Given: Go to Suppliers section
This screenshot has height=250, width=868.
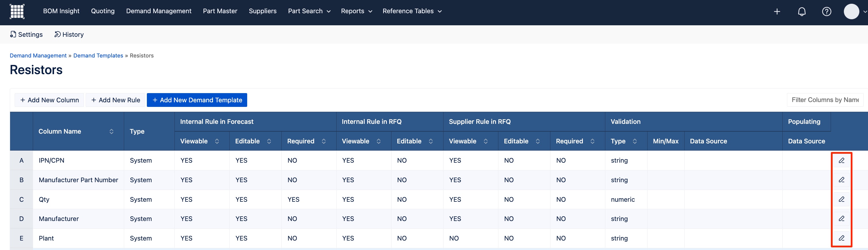Looking at the screenshot, I should (x=262, y=11).
